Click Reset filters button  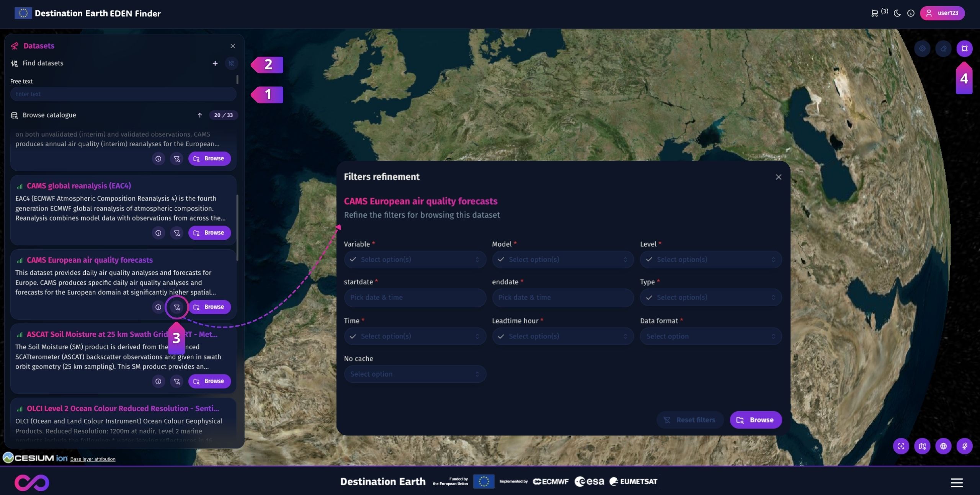pos(690,420)
